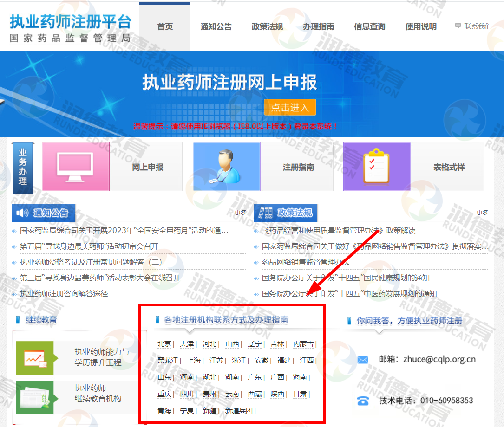Open the 新疆兵团 region link
504x427 pixels.
239,411
